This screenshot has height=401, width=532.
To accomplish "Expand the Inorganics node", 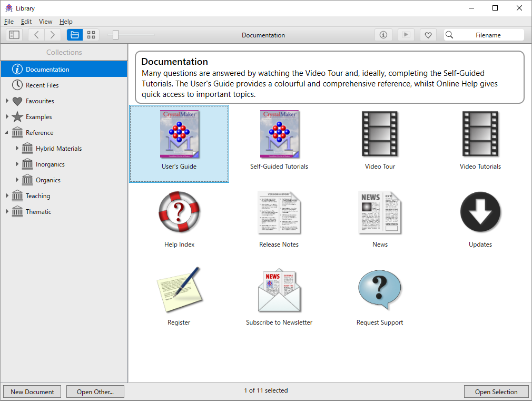I will coord(17,164).
